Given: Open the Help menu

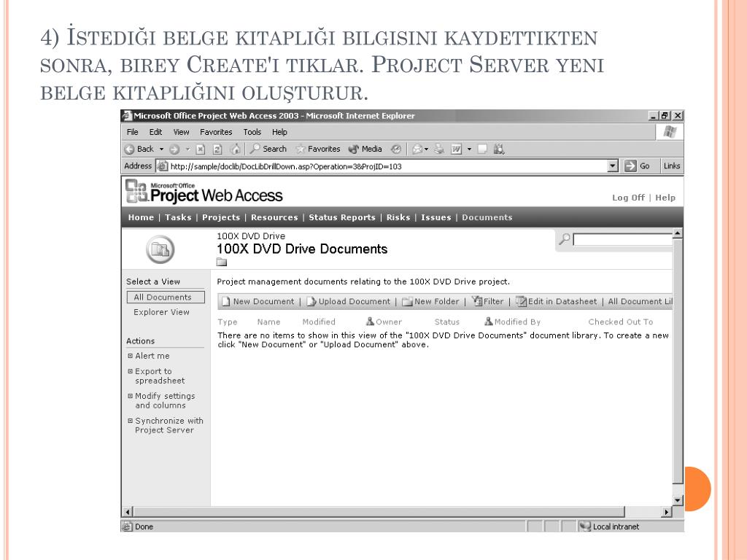Looking at the screenshot, I should tap(279, 132).
